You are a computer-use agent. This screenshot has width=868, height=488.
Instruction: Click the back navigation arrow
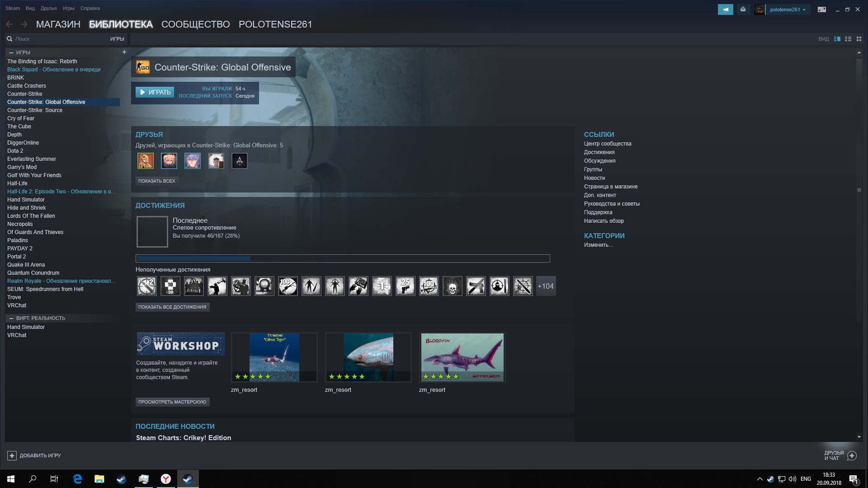click(9, 24)
